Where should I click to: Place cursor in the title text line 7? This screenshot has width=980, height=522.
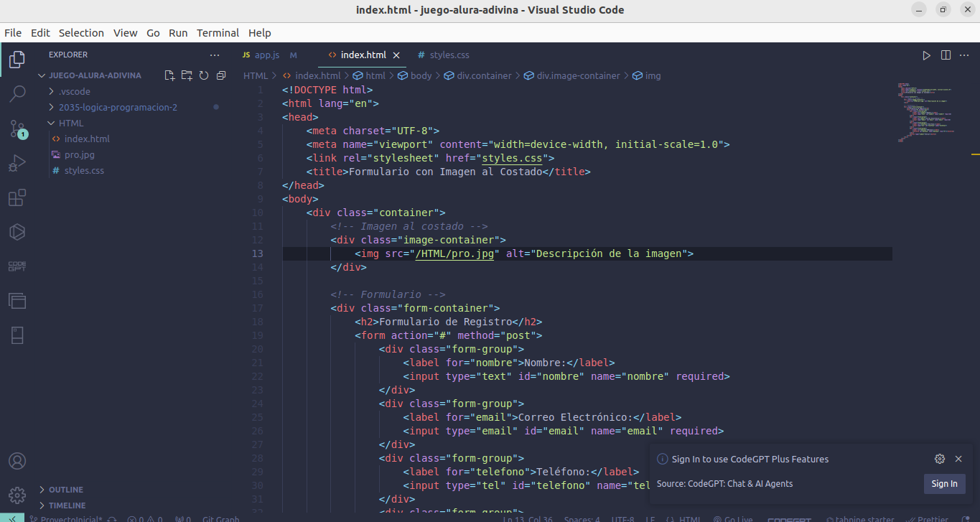click(445, 172)
